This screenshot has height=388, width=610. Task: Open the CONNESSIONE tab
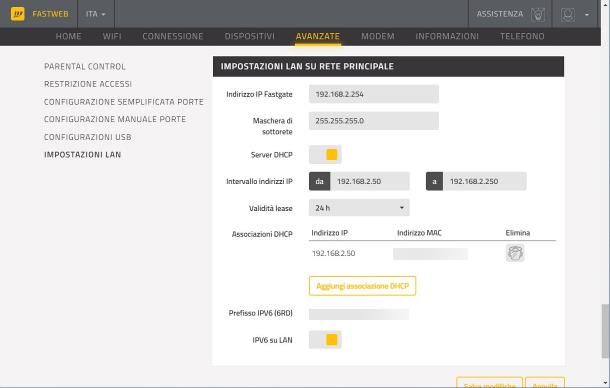(173, 36)
